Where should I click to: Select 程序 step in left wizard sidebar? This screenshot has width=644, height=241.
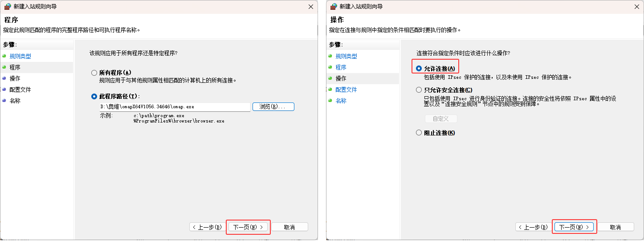pyautogui.click(x=15, y=67)
